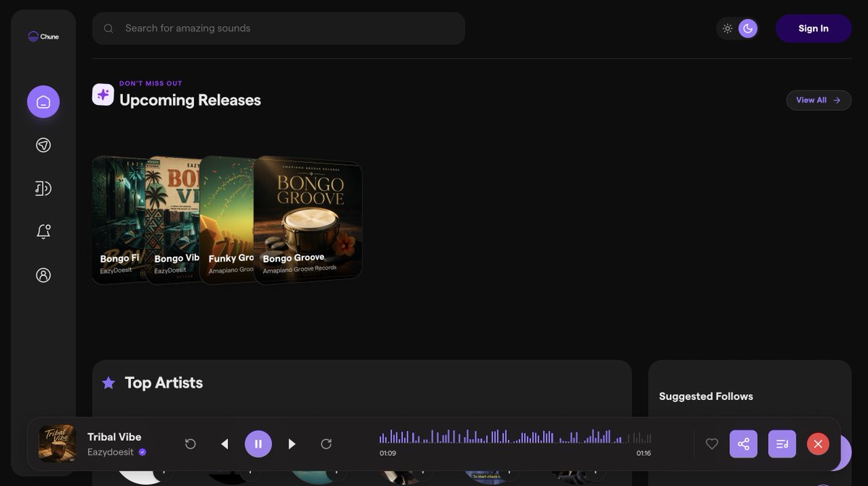This screenshot has height=486, width=868.
Task: Switch to dark mode moon icon
Action: (748, 29)
